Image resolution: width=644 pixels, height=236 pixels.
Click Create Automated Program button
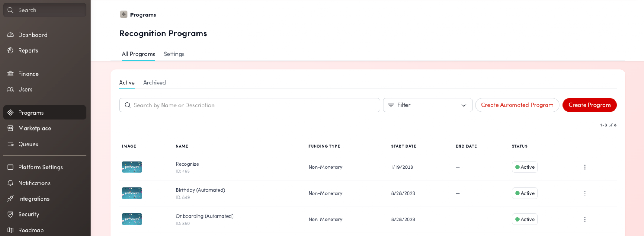coord(517,105)
